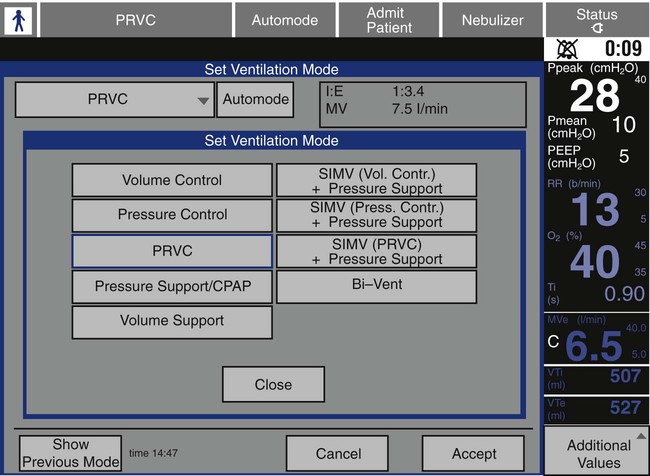The width and height of the screenshot is (650, 476).
Task: Accept the ventilation mode settings
Action: (x=474, y=453)
